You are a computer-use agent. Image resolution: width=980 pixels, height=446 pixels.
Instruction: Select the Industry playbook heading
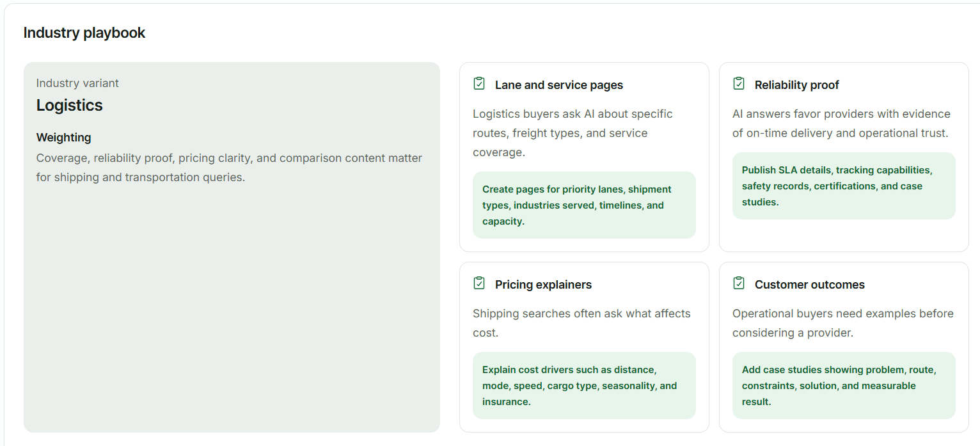click(x=84, y=33)
